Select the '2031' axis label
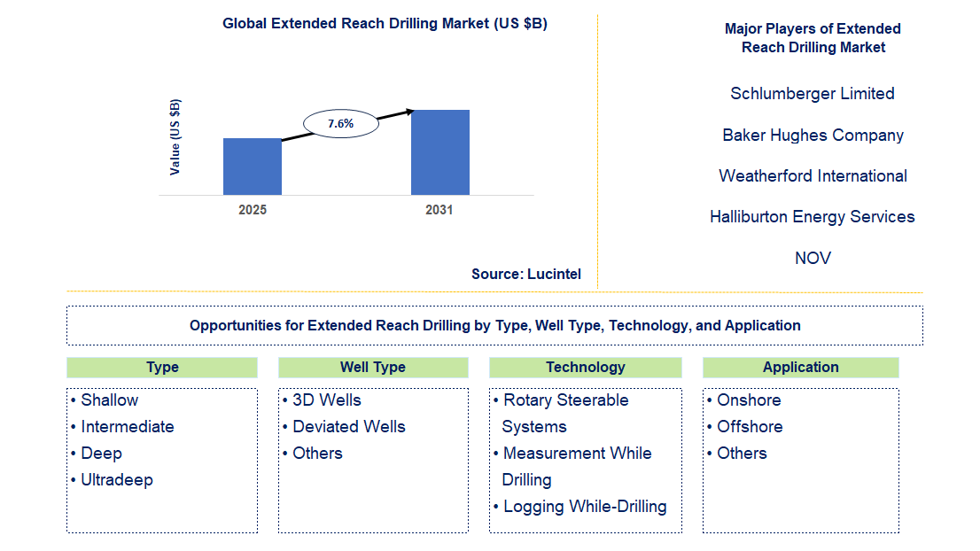 pos(439,210)
